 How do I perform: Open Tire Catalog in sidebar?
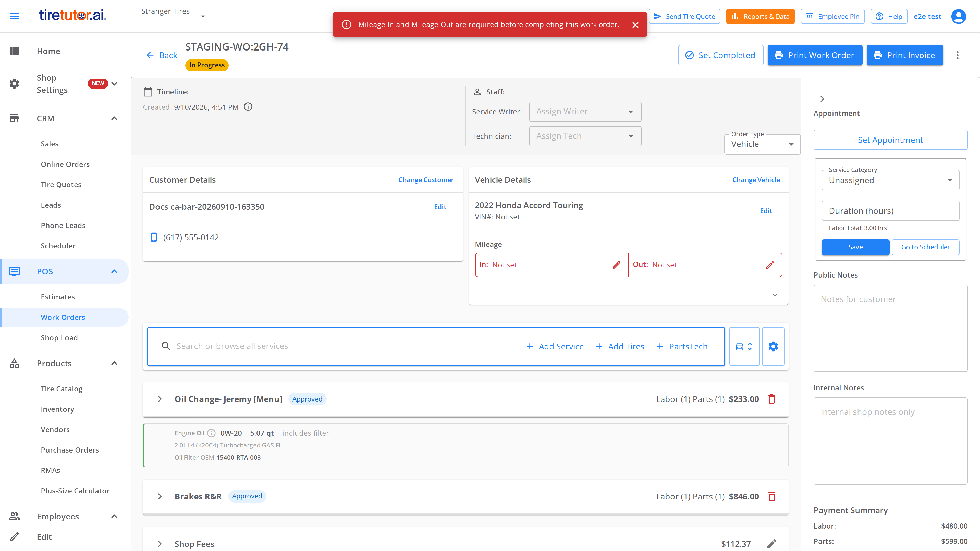62,389
